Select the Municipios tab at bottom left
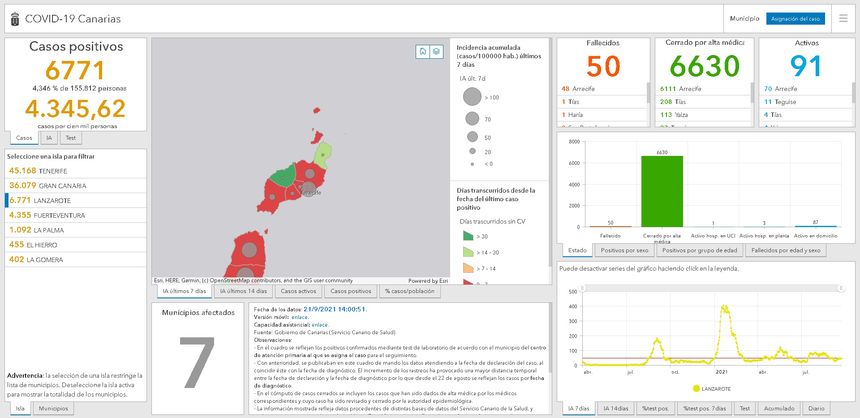The image size is (860, 418). (54, 409)
